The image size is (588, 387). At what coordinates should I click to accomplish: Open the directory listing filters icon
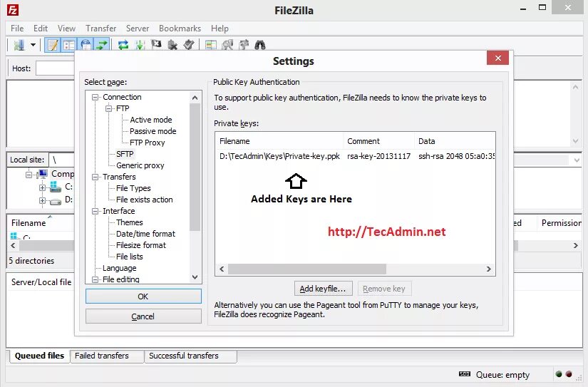[211, 45]
